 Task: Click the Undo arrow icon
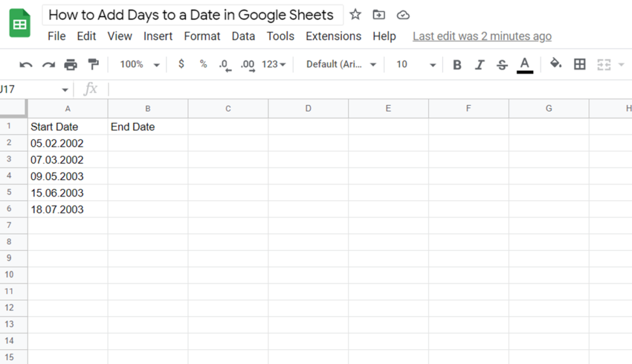[x=26, y=65]
